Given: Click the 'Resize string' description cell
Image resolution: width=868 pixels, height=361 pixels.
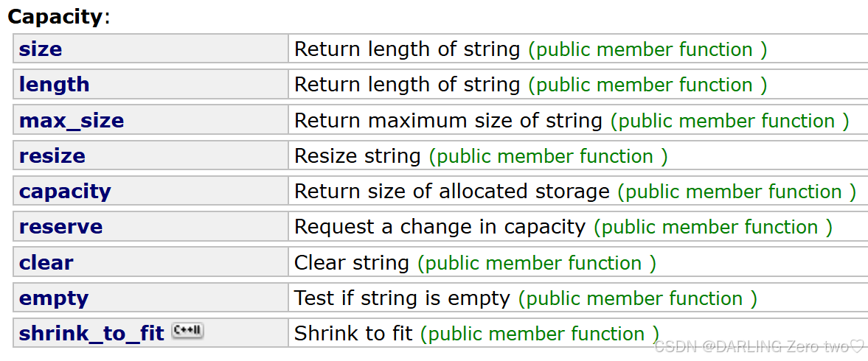Looking at the screenshot, I should coord(357,156).
